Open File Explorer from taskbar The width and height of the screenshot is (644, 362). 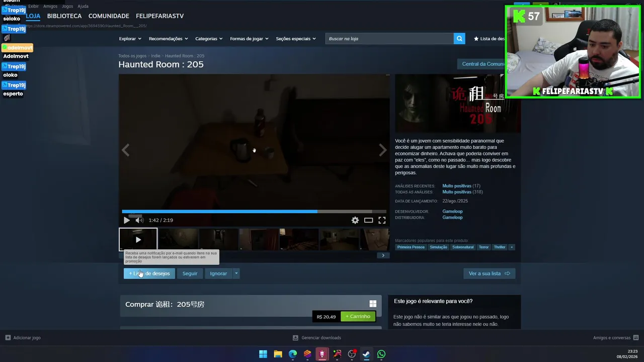[x=278, y=354]
